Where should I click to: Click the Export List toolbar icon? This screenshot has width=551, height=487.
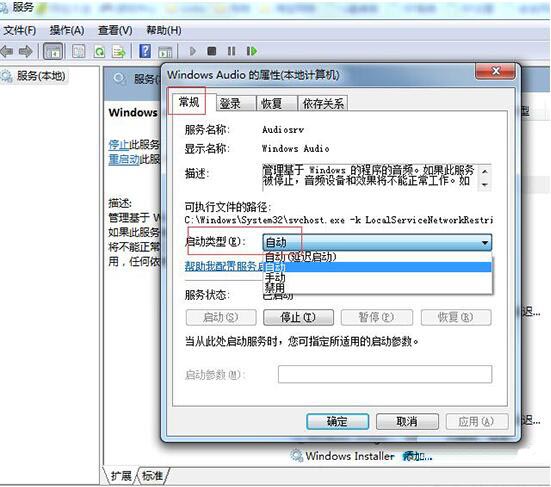click(x=118, y=52)
